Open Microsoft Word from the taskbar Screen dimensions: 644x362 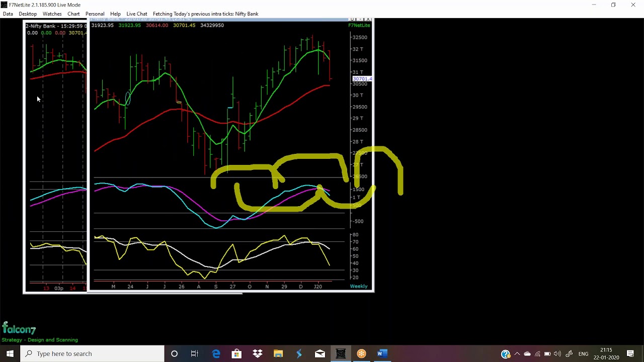click(x=382, y=353)
